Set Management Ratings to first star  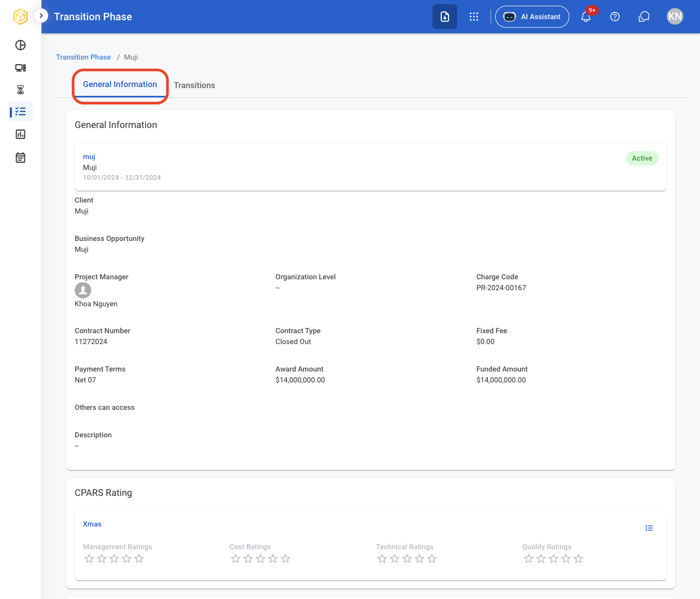89,559
